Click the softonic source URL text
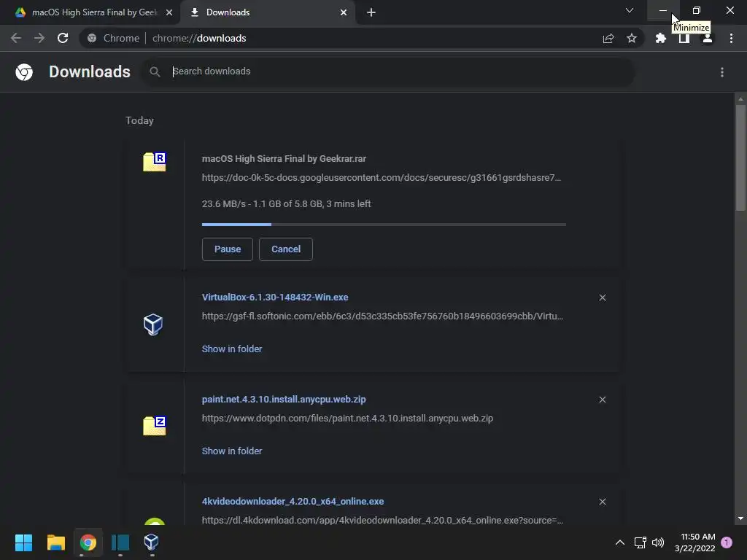This screenshot has height=560, width=747. (382, 316)
